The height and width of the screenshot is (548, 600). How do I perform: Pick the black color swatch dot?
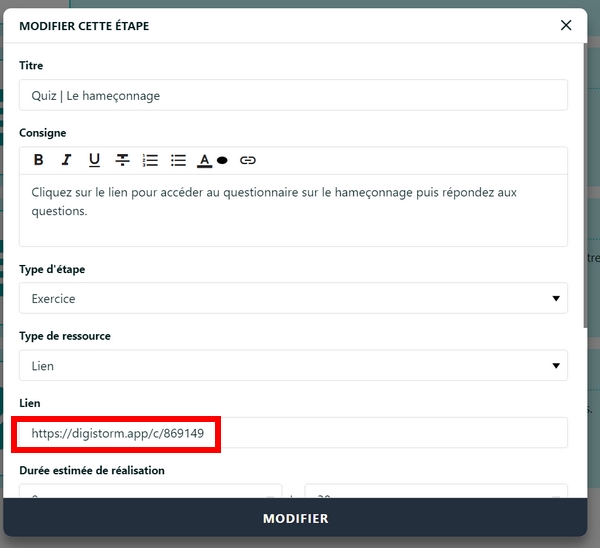click(x=222, y=160)
